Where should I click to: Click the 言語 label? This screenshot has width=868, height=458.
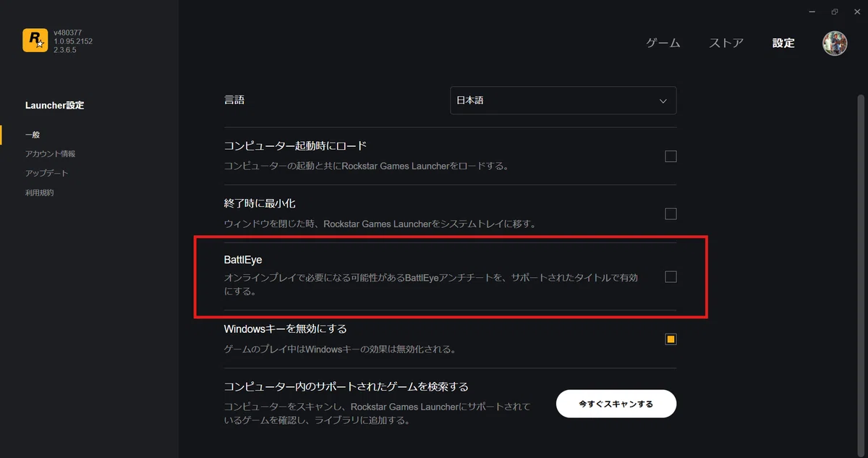[x=234, y=100]
